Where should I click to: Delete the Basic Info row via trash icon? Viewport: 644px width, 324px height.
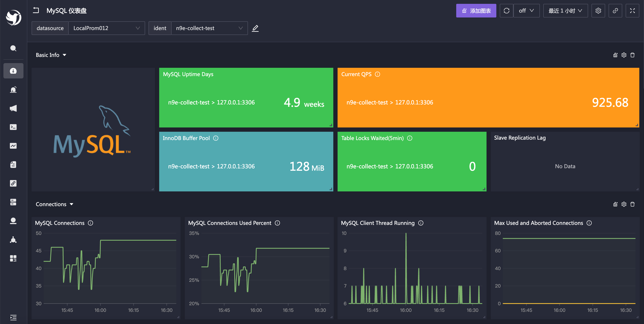click(x=632, y=55)
